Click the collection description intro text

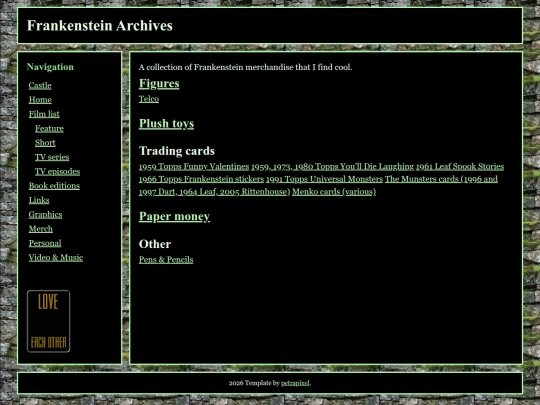[x=246, y=67]
